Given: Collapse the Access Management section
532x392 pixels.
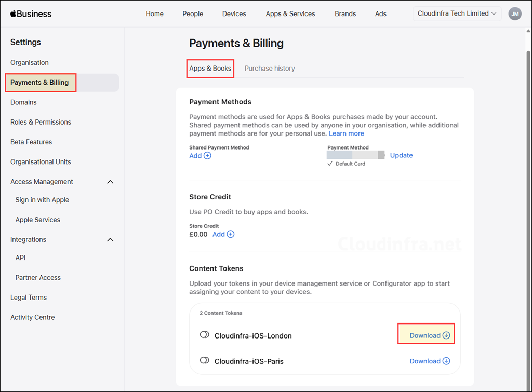Looking at the screenshot, I should coord(110,182).
